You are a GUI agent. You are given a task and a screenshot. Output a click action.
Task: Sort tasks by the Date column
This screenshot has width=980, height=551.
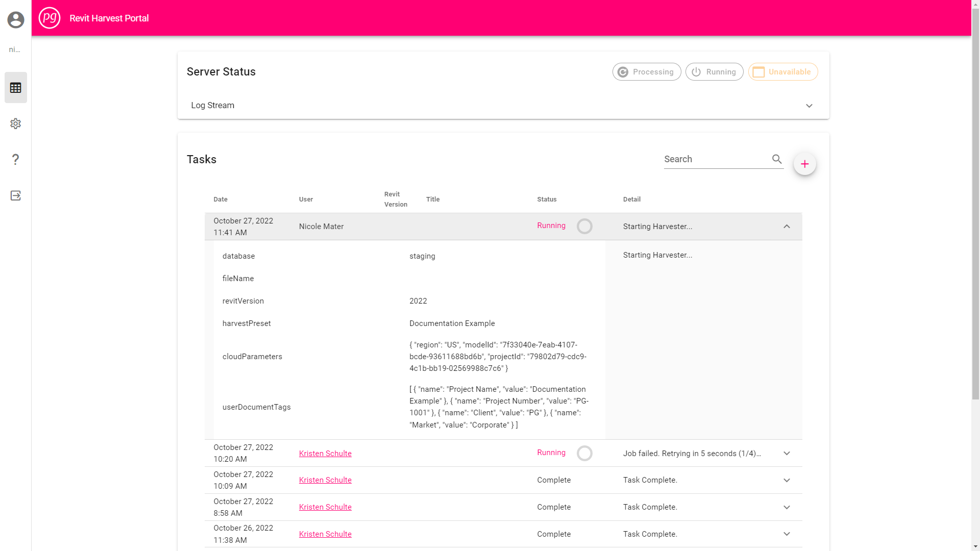[x=220, y=199]
